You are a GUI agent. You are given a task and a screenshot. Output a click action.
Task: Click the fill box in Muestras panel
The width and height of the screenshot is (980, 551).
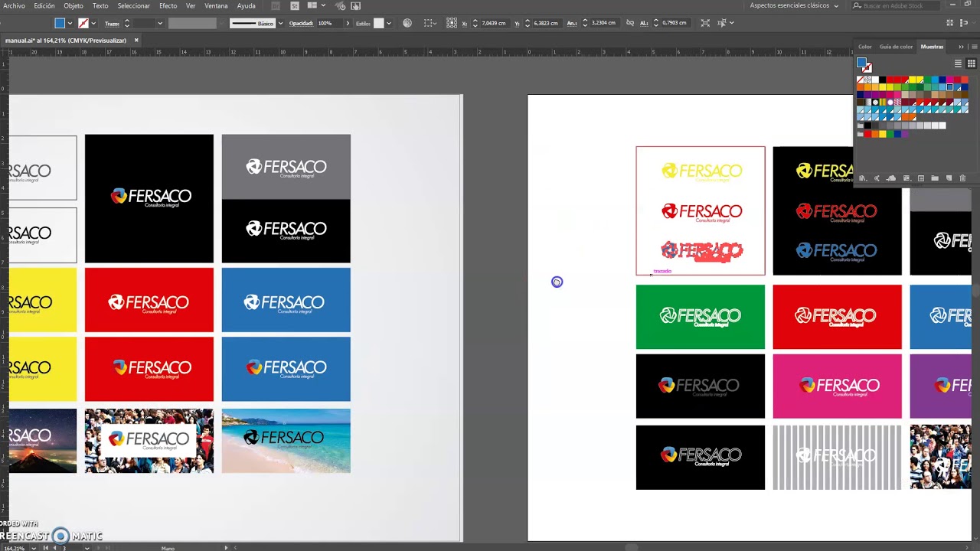[861, 63]
